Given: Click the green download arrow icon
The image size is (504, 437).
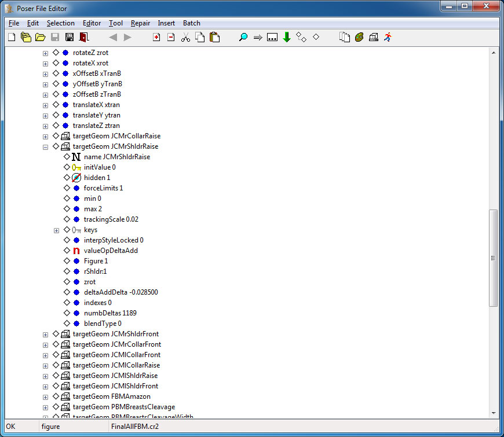Looking at the screenshot, I should (286, 36).
